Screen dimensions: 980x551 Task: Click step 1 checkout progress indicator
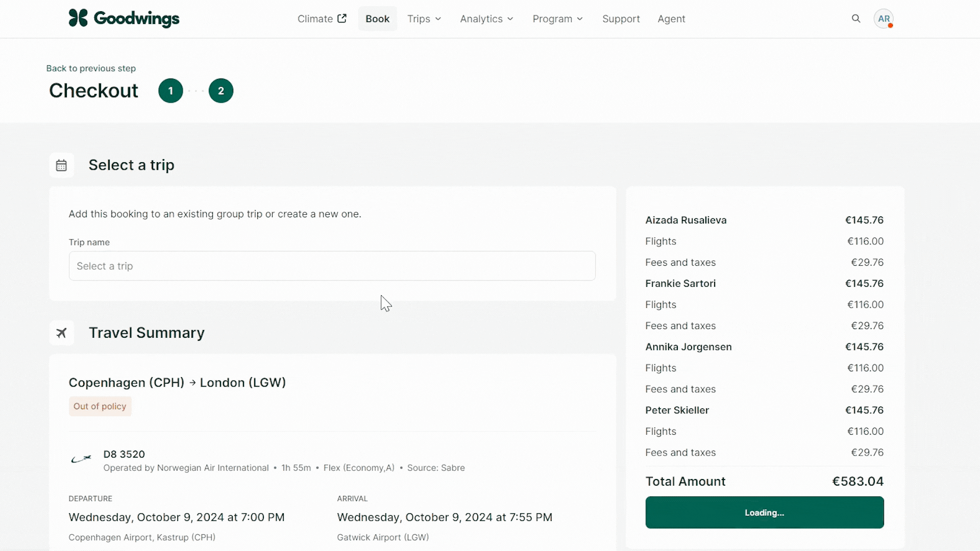170,90
